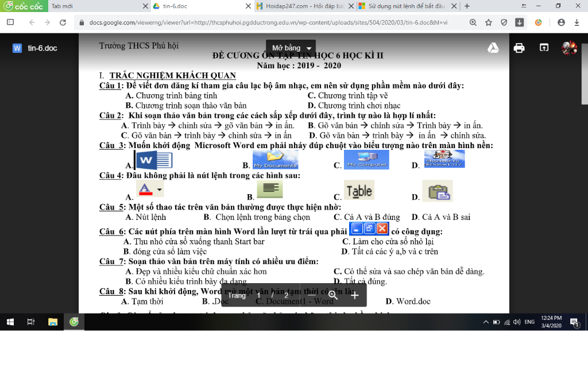Open File Explorer from the taskbar

pyautogui.click(x=52, y=322)
